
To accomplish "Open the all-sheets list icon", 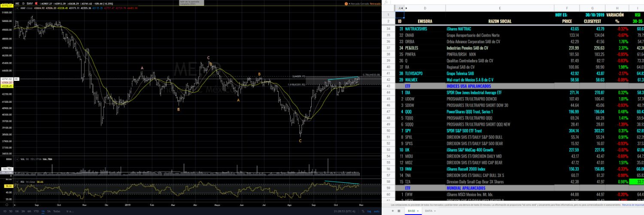I will coord(399,211).
